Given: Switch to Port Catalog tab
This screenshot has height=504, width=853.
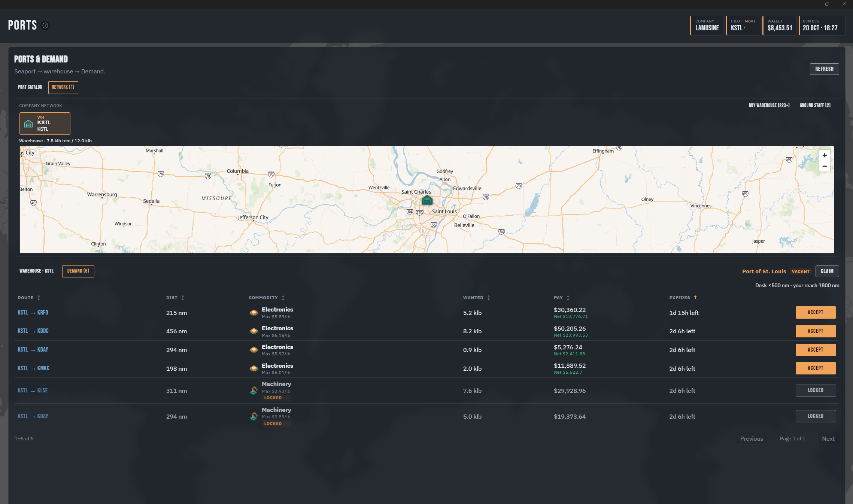Looking at the screenshot, I should coord(30,87).
